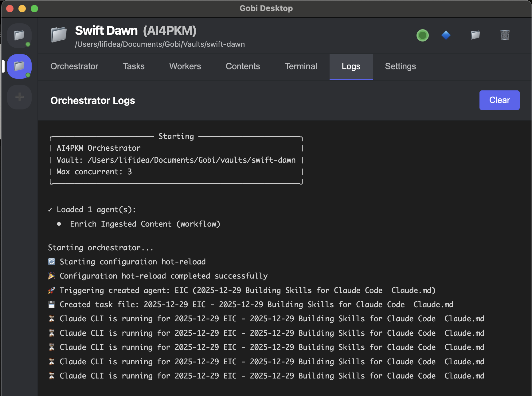Screen dimensions: 532x396
Task: Select the Logs tab
Action: [351, 66]
